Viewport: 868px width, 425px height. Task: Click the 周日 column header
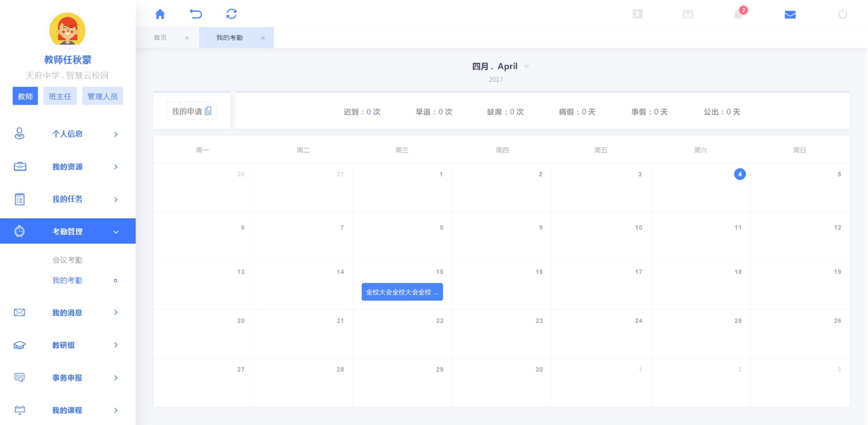(x=799, y=150)
